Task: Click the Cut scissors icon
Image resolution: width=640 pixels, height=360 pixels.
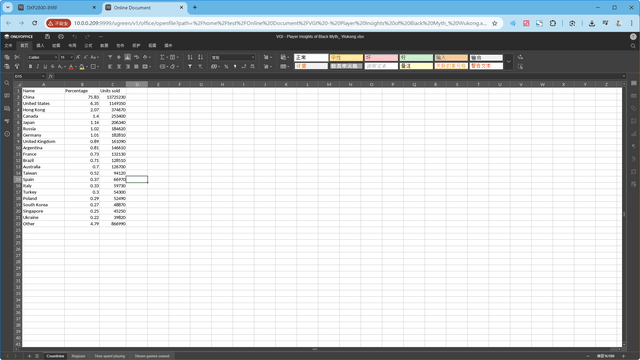Action: click(x=17, y=57)
